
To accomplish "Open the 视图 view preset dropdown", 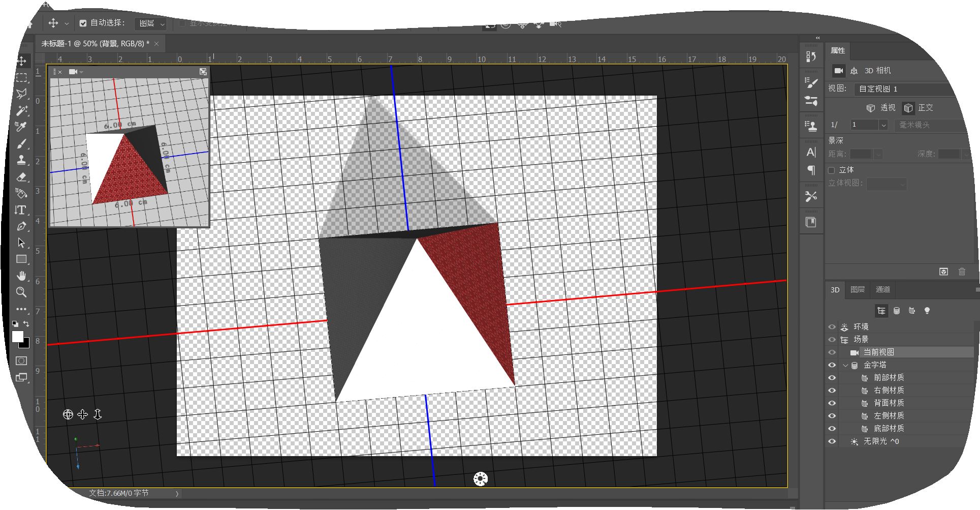I will (906, 89).
